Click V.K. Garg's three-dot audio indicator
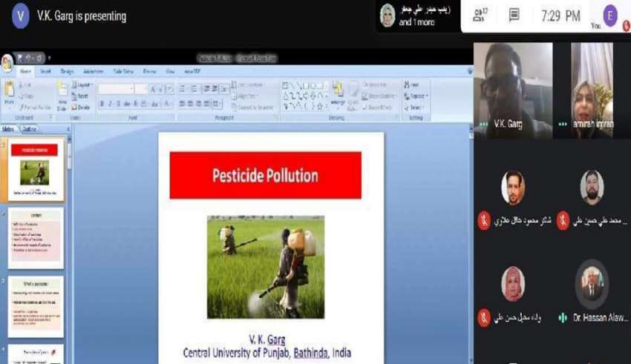The image size is (631, 364). [484, 125]
